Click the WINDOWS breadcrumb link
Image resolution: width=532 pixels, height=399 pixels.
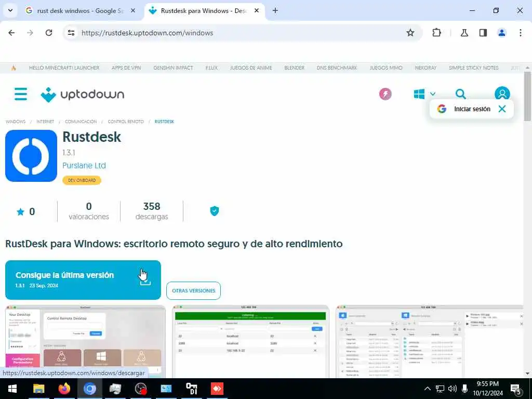tap(16, 122)
